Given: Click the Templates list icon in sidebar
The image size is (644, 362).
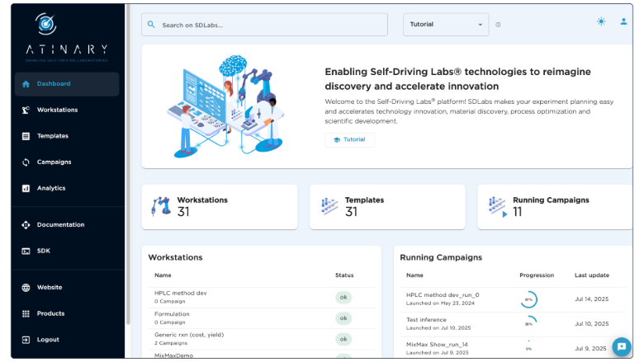Looking at the screenshot, I should pos(26,136).
